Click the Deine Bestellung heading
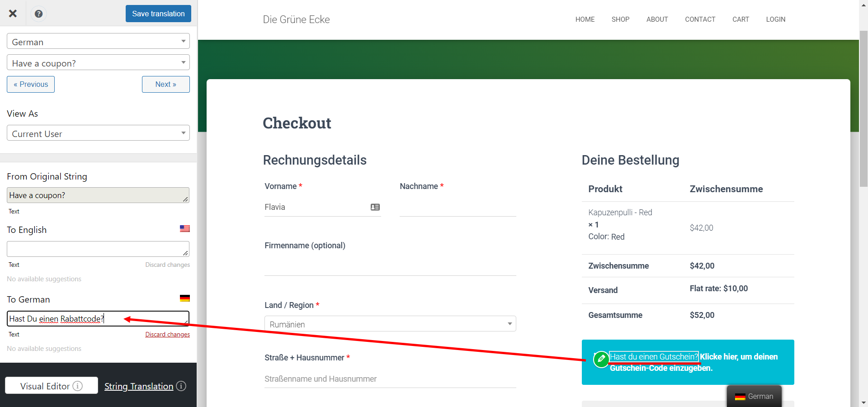 click(631, 160)
